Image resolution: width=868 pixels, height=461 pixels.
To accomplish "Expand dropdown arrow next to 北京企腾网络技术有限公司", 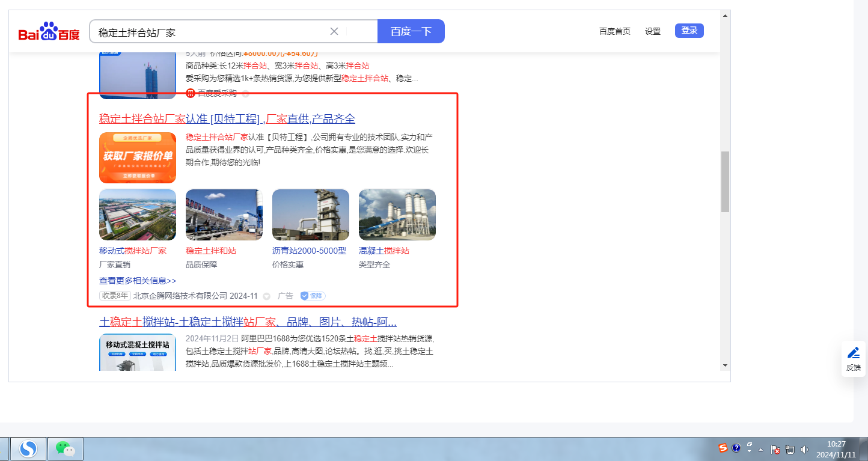I will [267, 296].
